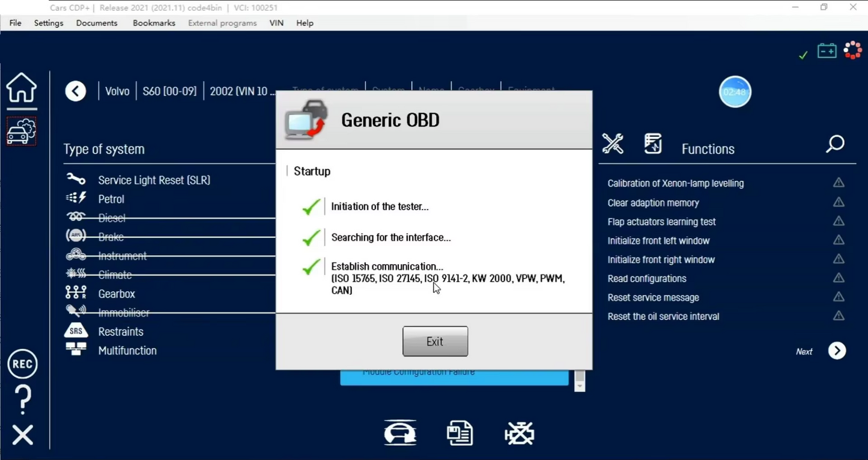Click warning triangle for Flap actuators learning test

(x=839, y=221)
